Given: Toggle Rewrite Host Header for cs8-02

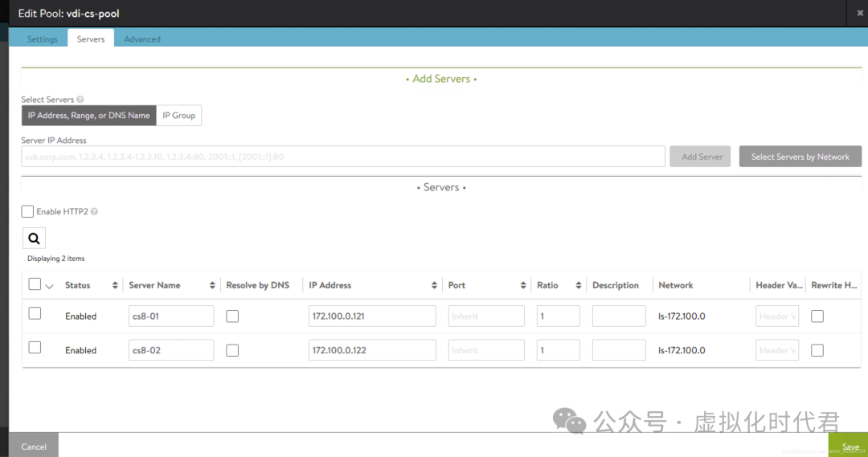Looking at the screenshot, I should point(817,350).
